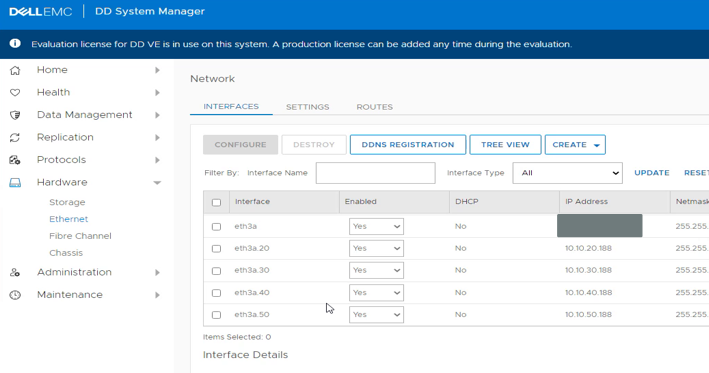Open the CREATE dropdown button

(575, 145)
